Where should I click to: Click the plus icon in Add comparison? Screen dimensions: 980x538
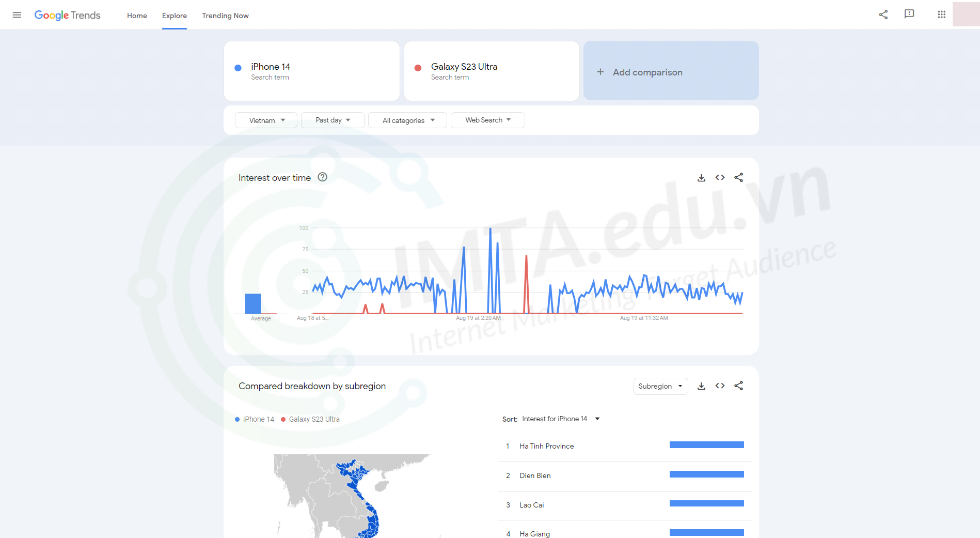click(x=600, y=72)
